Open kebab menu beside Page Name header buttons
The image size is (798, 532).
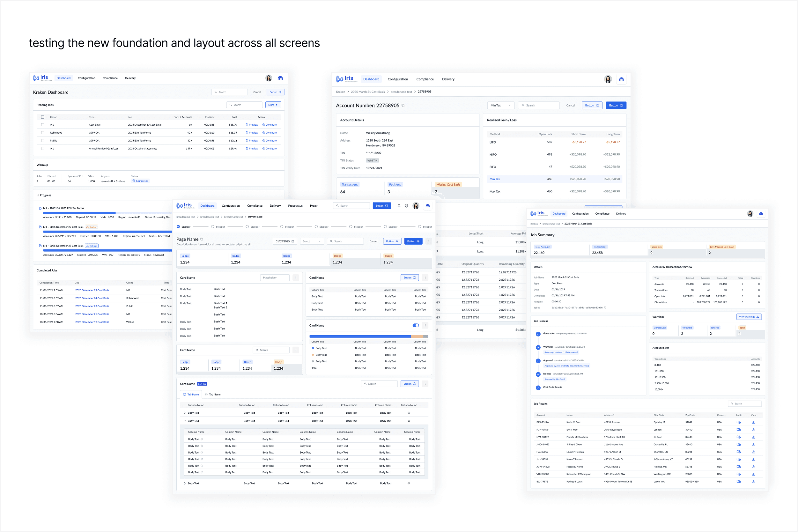coord(429,241)
